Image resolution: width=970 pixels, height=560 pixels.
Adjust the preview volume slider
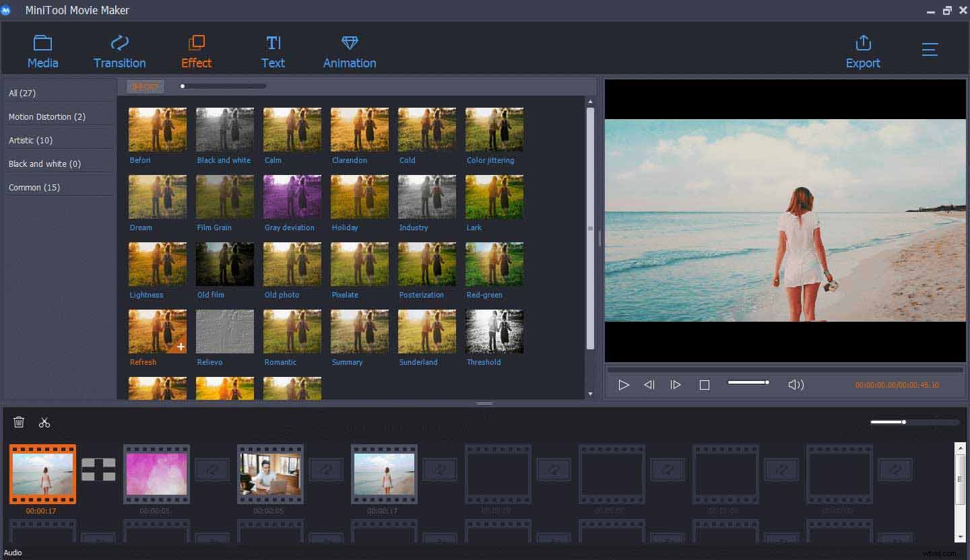[x=748, y=382]
